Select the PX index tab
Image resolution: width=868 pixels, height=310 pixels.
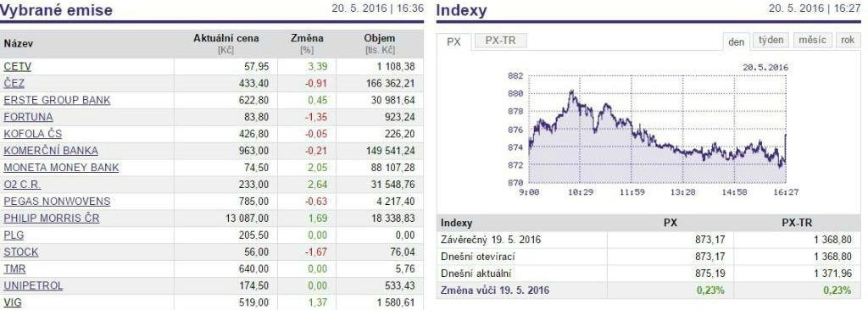(454, 42)
